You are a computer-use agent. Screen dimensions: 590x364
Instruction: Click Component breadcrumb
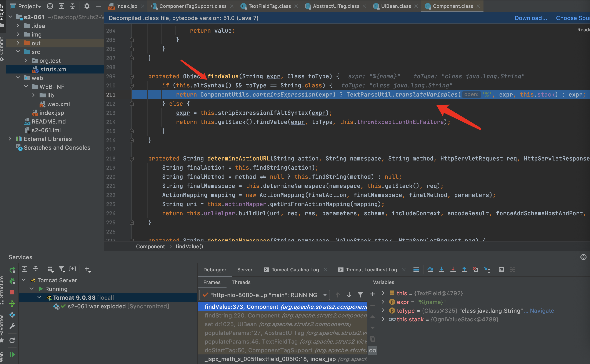tap(150, 246)
